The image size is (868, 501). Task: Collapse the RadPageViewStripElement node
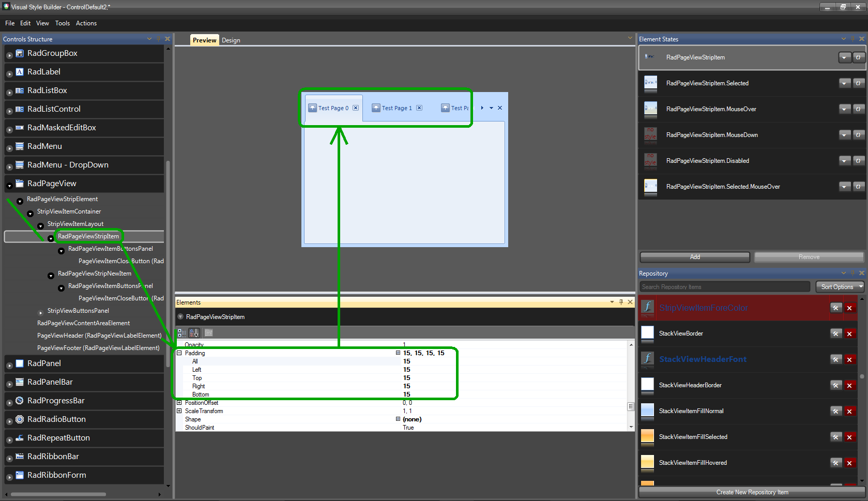click(20, 201)
